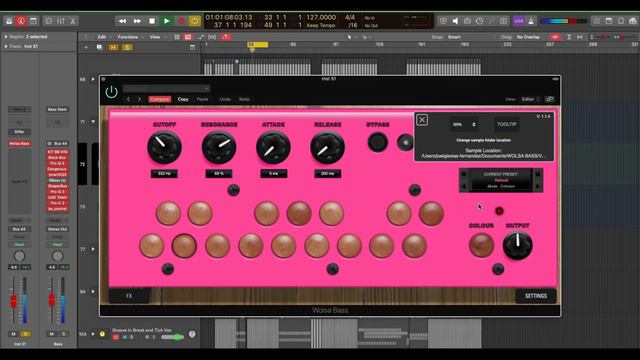Open the FX tab of Wolsa Bass
The height and width of the screenshot is (360, 640).
[x=129, y=296]
